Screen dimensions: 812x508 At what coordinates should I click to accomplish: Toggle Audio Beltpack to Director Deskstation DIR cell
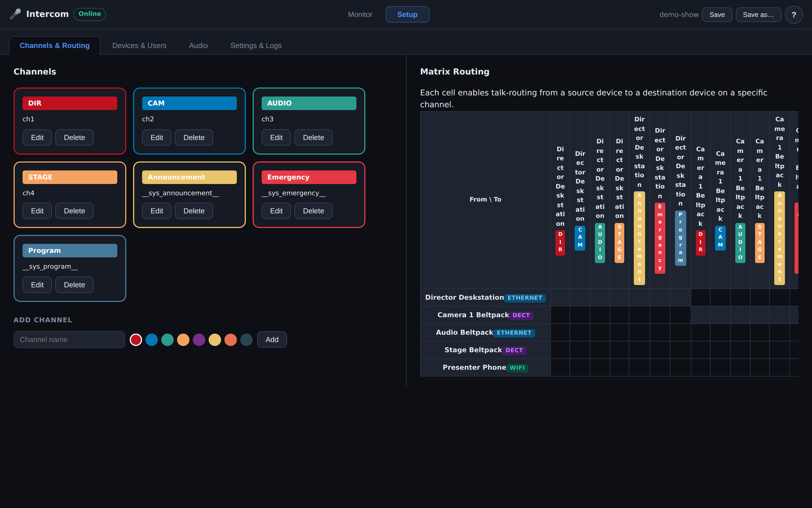560,333
